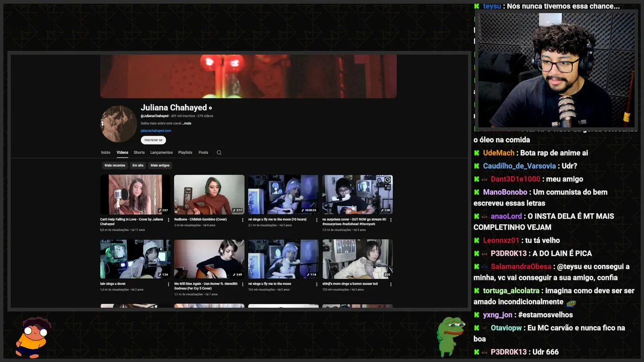Open three-dot menu for fly me to the moon [10 hours]
Screen dimensions: 644x362
pyautogui.click(x=316, y=220)
